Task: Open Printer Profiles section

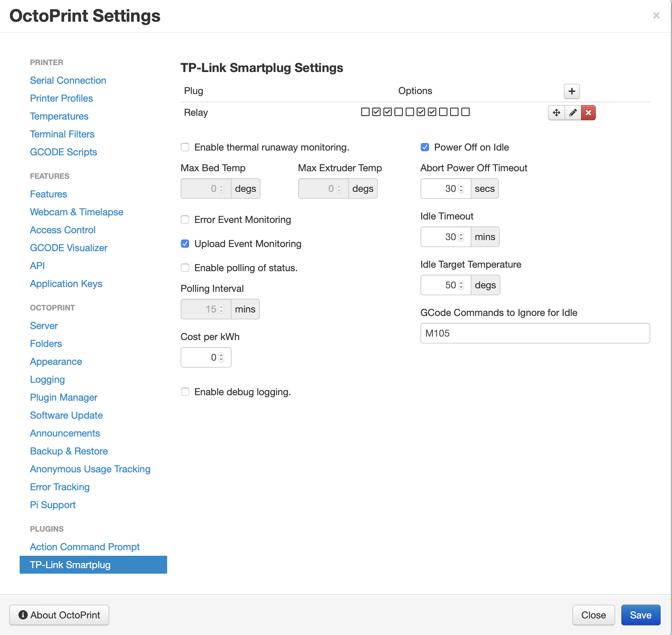Action: (61, 99)
